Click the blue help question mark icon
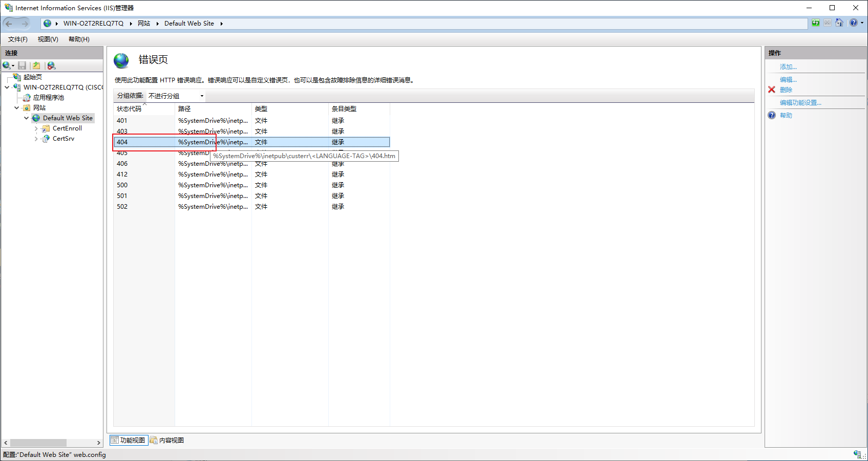The width and height of the screenshot is (868, 461). coord(772,115)
